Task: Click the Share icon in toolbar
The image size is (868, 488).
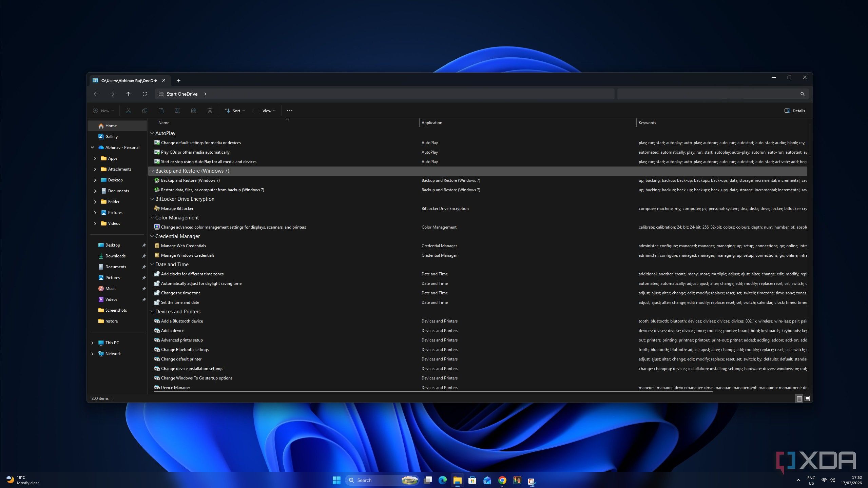Action: tap(193, 111)
